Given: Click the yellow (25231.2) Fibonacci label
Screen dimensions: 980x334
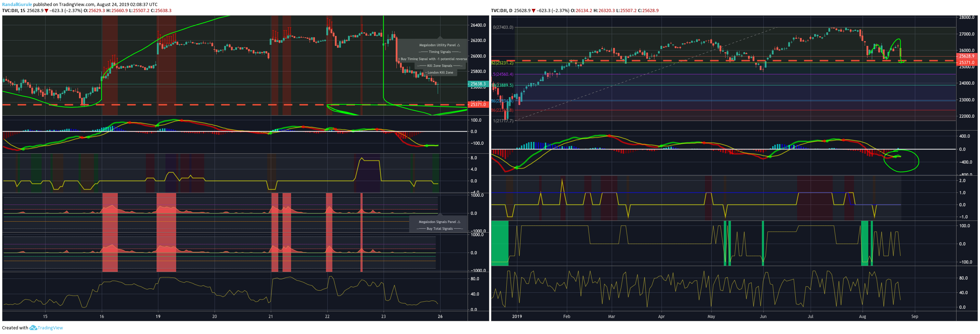Looking at the screenshot, I should point(502,63).
